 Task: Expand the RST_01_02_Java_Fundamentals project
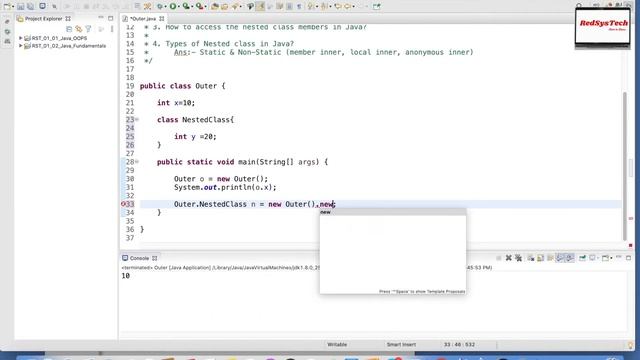pyautogui.click(x=20, y=46)
